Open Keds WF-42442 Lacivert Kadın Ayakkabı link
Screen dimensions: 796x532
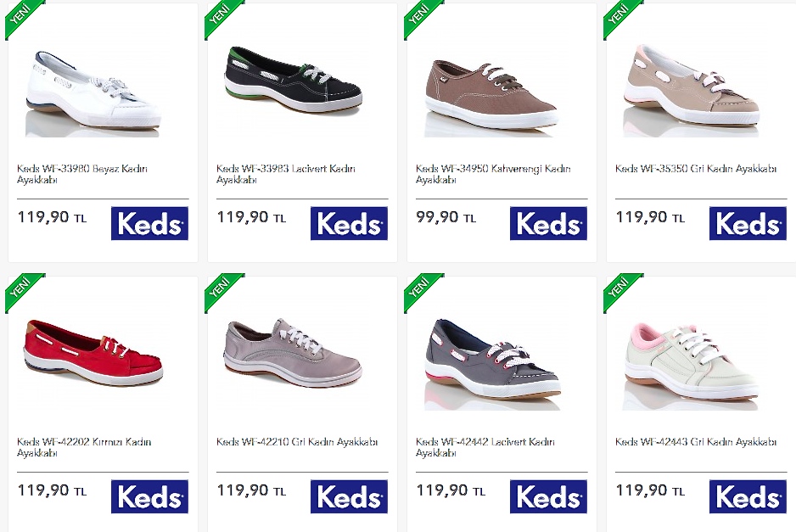tap(485, 446)
